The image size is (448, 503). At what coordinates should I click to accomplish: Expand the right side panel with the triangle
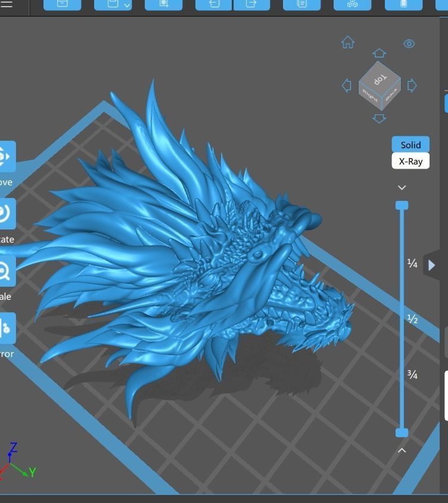coord(432,265)
